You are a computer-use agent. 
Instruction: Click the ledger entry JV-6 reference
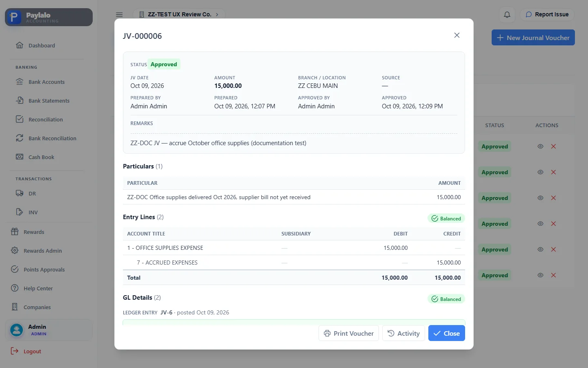(166, 312)
